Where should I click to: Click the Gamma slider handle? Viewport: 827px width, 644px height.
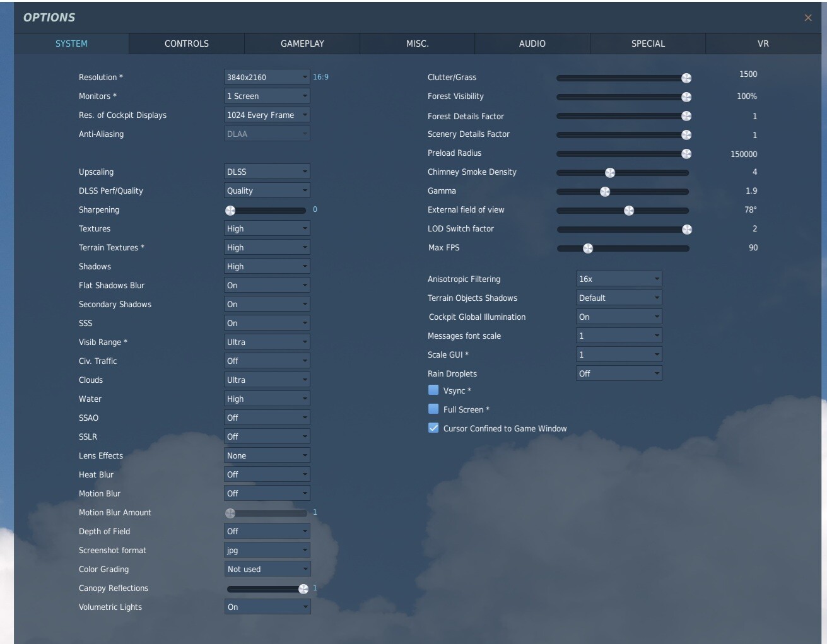coord(605,191)
